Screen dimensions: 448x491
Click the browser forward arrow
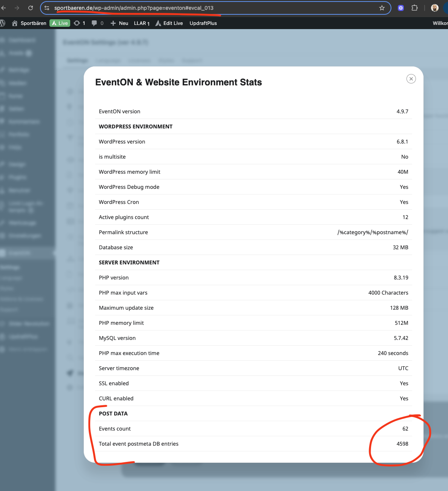point(17,8)
